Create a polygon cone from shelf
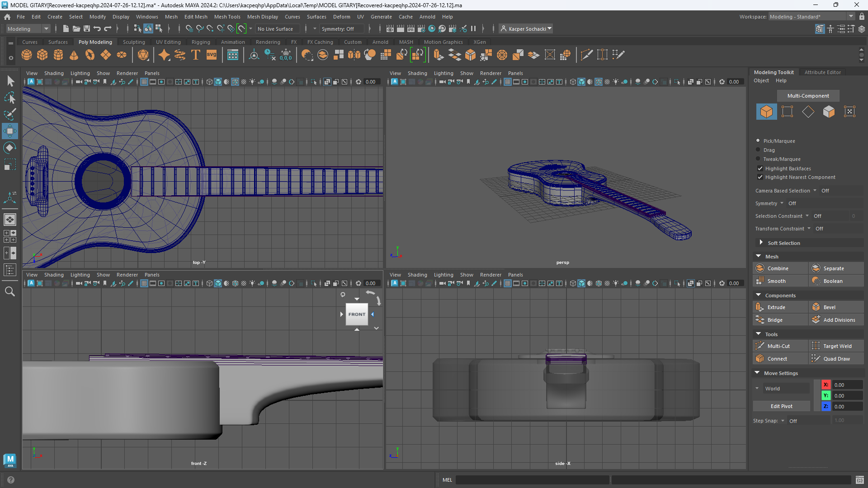This screenshot has height=488, width=868. 74,55
